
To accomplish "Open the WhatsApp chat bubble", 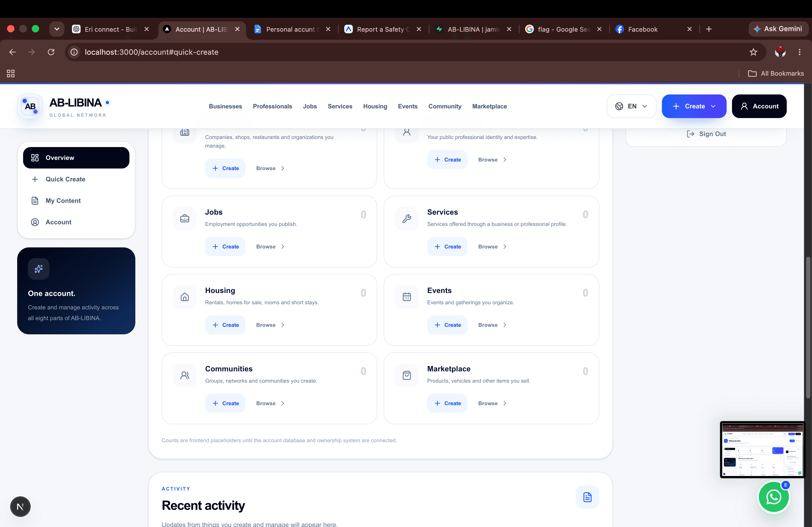I will pos(773,497).
